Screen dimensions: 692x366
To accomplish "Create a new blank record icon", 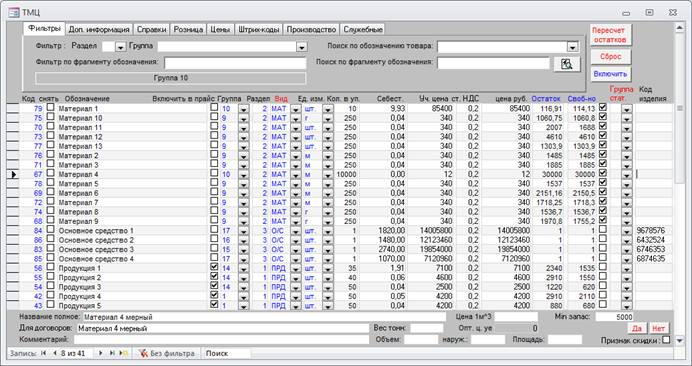I will [124, 353].
